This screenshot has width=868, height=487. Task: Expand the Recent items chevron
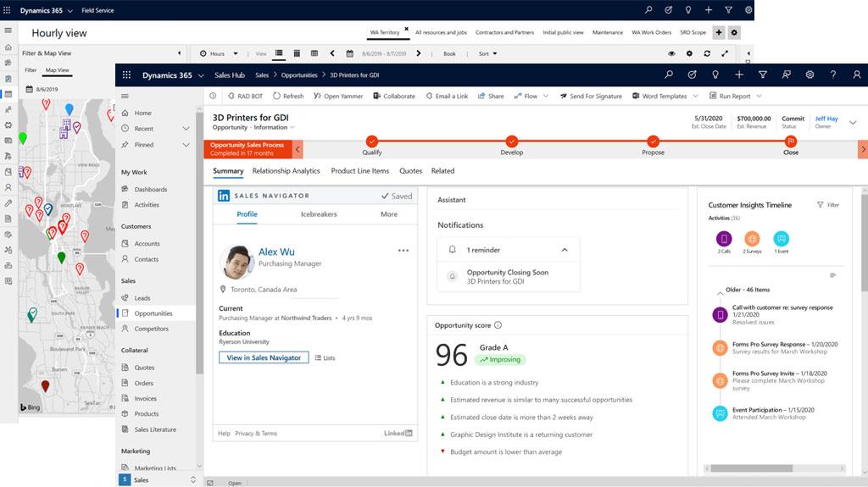pyautogui.click(x=186, y=129)
